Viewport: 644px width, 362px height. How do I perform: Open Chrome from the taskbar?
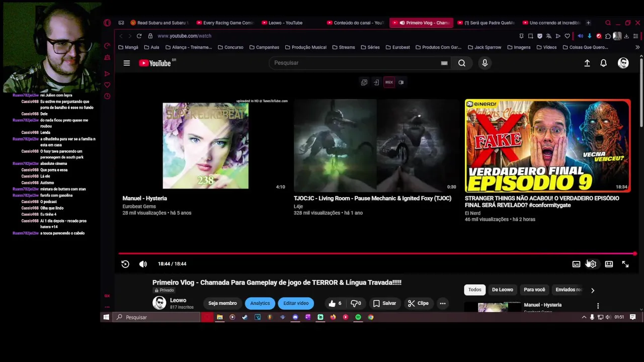(371, 317)
